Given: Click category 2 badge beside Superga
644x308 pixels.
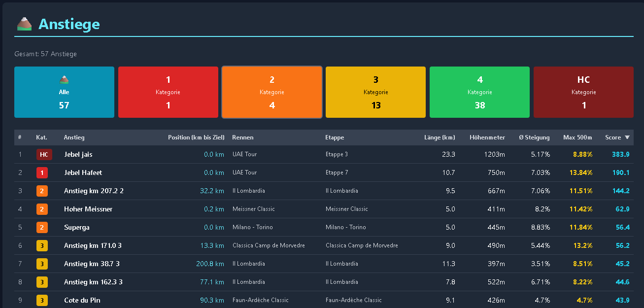Looking at the screenshot, I should point(42,227).
